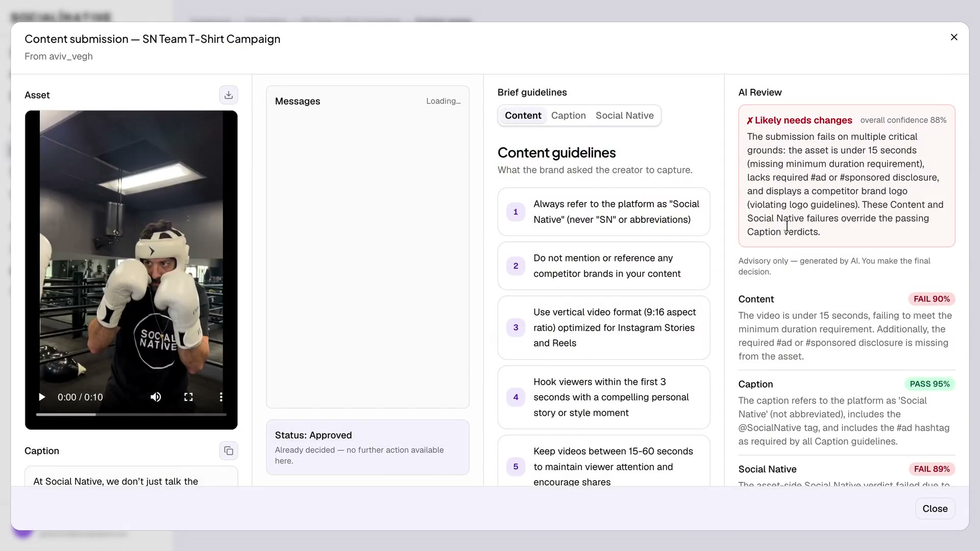
Task: Select guideline 2 about competitor brands
Action: (603, 266)
